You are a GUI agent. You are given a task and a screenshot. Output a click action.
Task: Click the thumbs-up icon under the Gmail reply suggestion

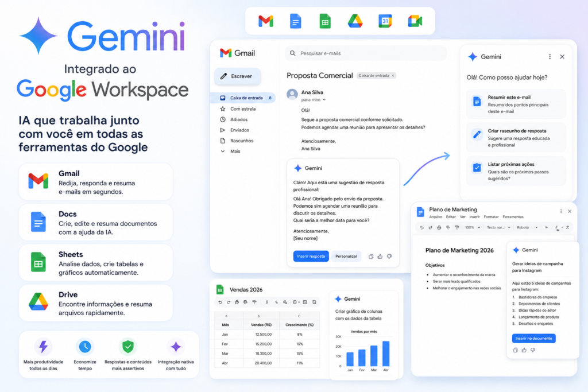click(x=380, y=257)
